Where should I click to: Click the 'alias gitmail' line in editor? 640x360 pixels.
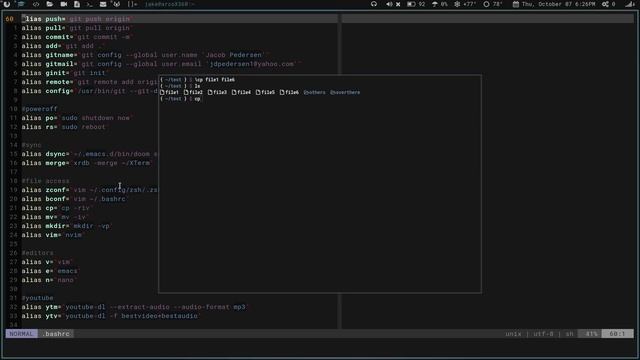(x=162, y=64)
